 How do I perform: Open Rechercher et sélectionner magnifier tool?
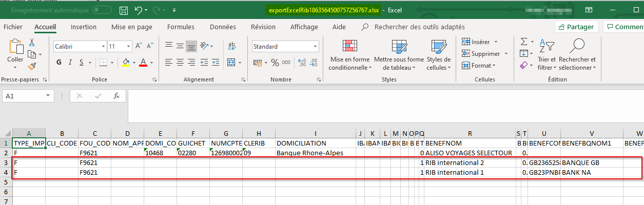577,55
